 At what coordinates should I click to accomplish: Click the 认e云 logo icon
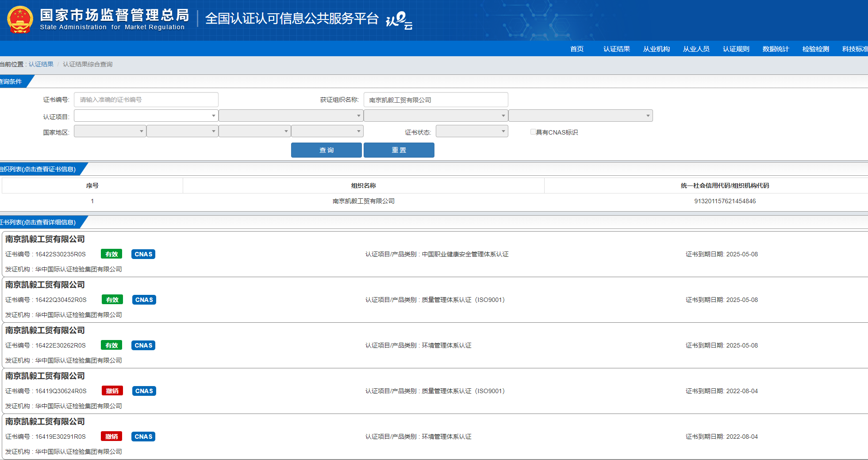pos(399,20)
